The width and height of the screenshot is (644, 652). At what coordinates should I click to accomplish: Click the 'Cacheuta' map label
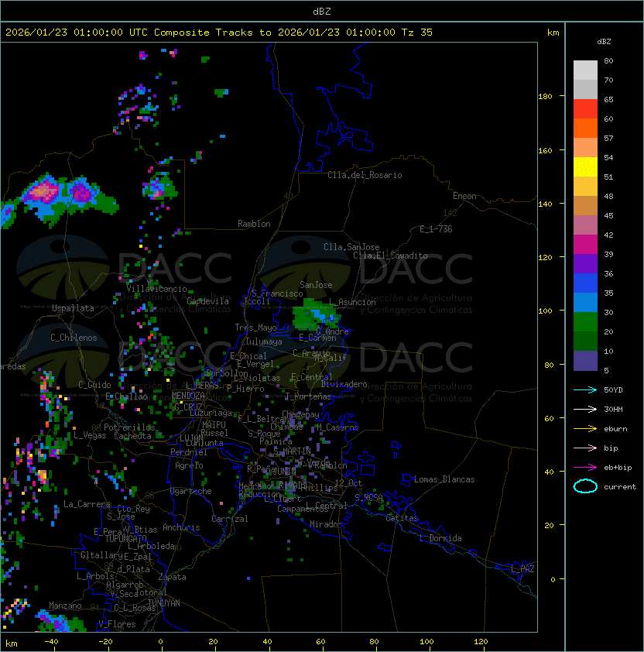click(132, 436)
